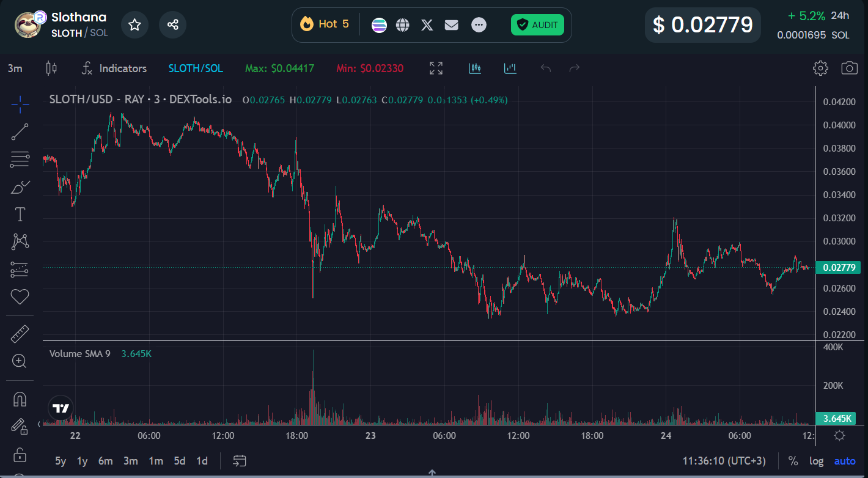This screenshot has width=868, height=478.
Task: Switch pair display via SLOTH/SOL
Action: tap(196, 68)
